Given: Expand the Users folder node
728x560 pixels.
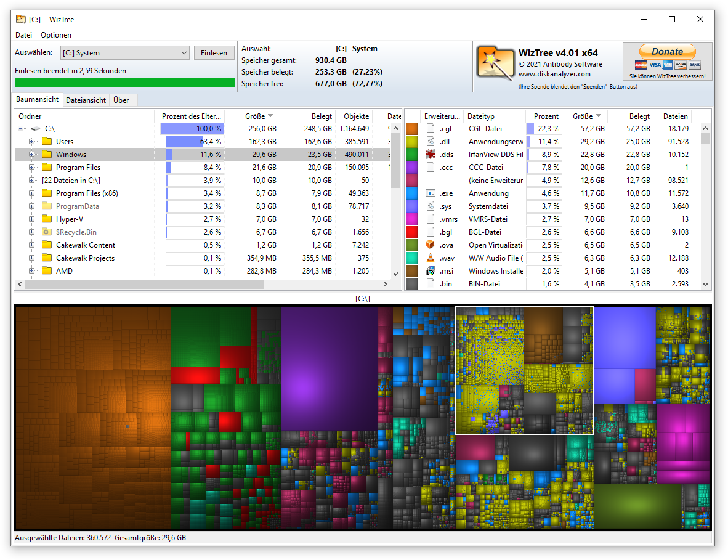Looking at the screenshot, I should [31, 142].
